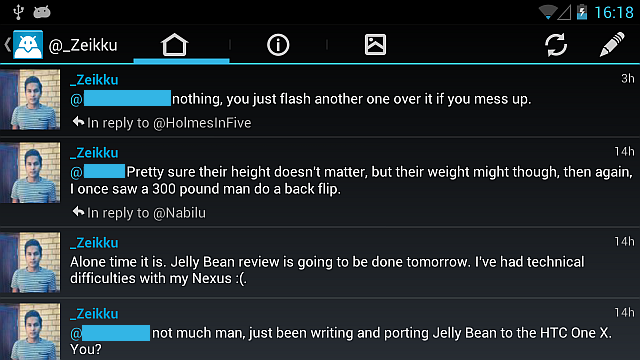
Task: Refresh the tweet timeline
Action: pos(556,44)
